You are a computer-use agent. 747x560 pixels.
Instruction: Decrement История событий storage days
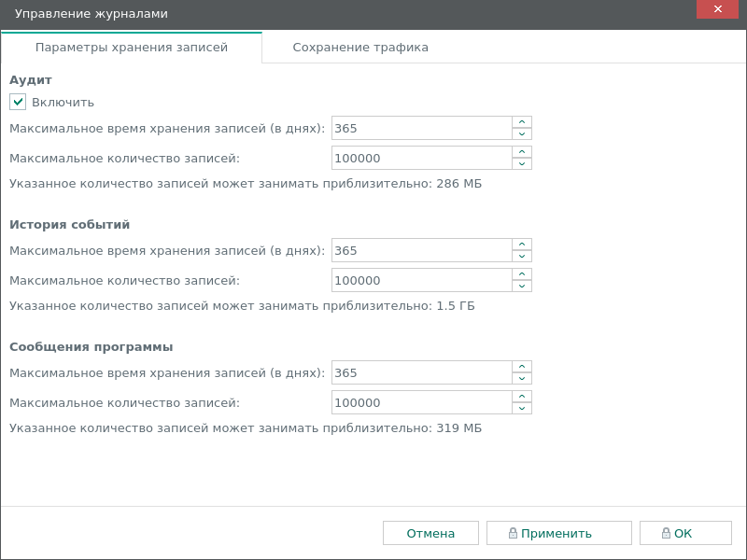tap(522, 257)
